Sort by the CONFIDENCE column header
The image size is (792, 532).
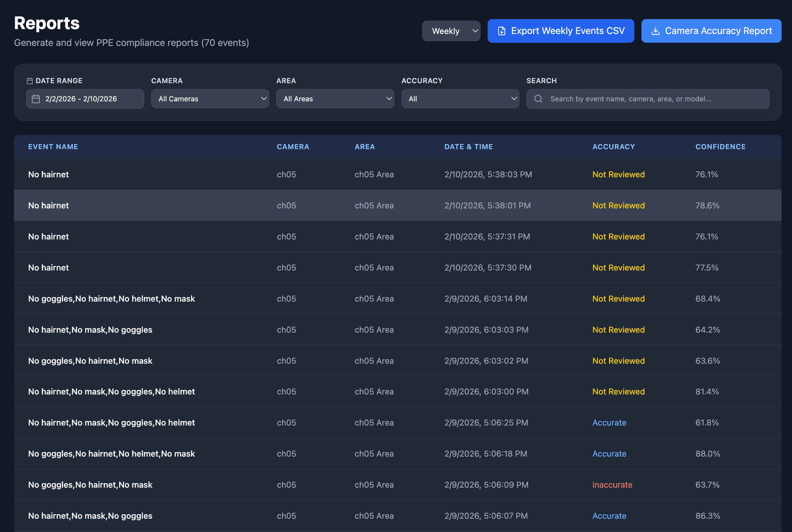click(x=720, y=147)
